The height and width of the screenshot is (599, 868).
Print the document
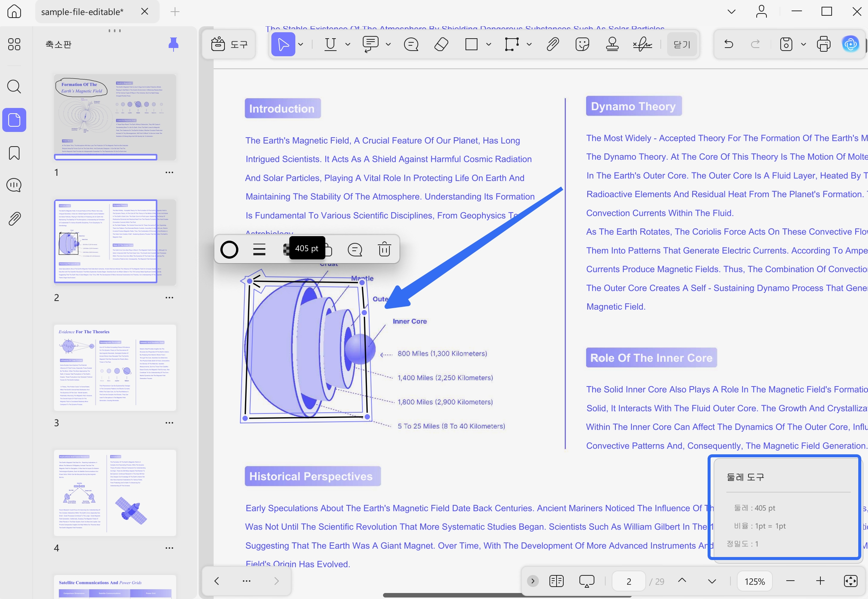(824, 44)
